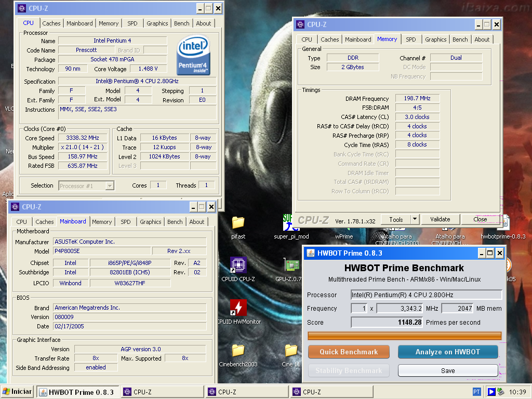Open SPD tab in top-left CPU-Z window
532x399 pixels.
132,23
